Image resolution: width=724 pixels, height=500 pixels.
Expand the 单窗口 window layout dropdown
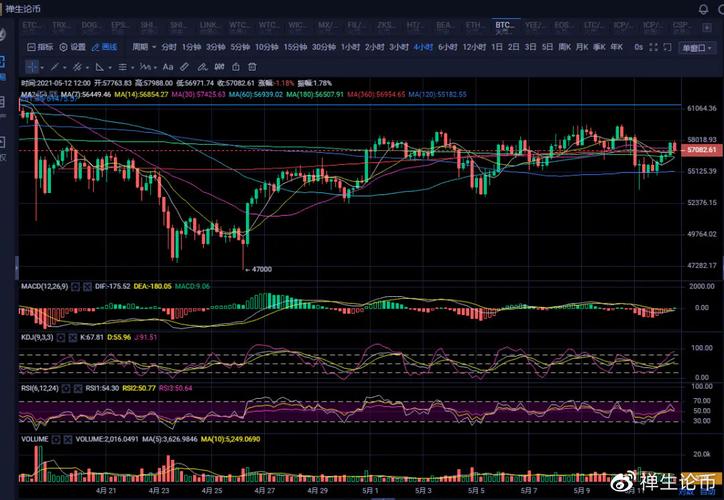695,47
